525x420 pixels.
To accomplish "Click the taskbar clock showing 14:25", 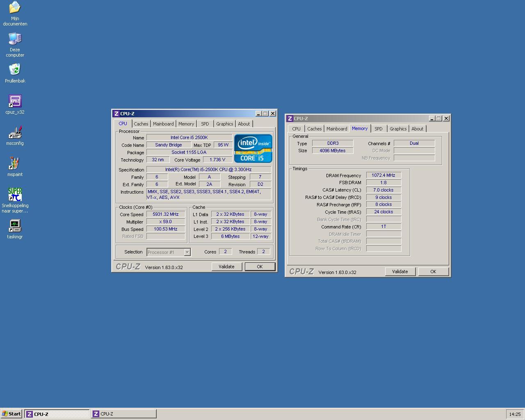I will click(x=515, y=414).
